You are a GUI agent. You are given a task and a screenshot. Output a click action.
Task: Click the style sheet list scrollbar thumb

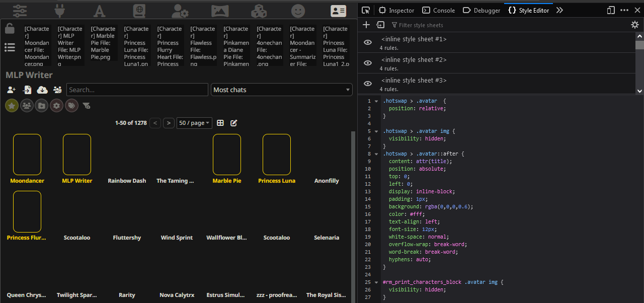(x=639, y=45)
